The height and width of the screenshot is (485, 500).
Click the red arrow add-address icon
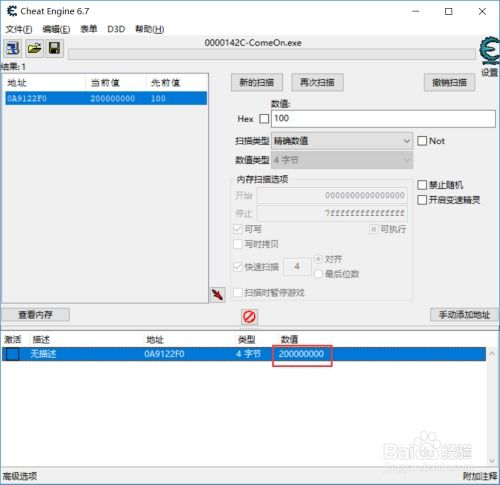coord(218,295)
